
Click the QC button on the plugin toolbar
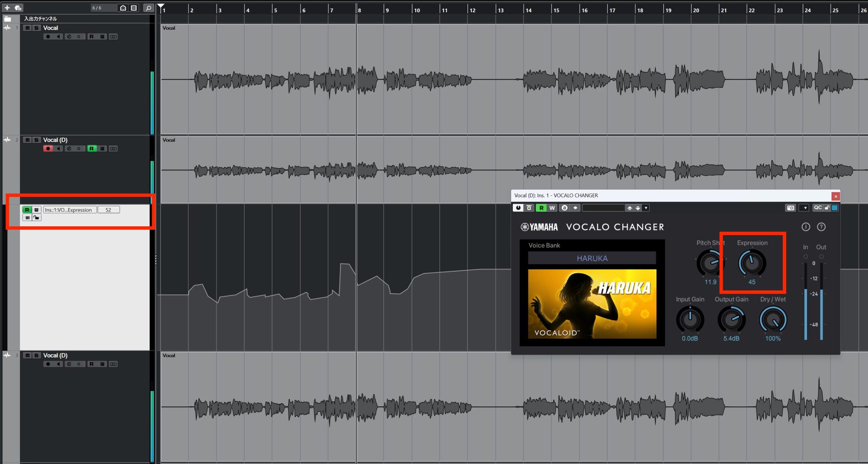[x=818, y=208]
